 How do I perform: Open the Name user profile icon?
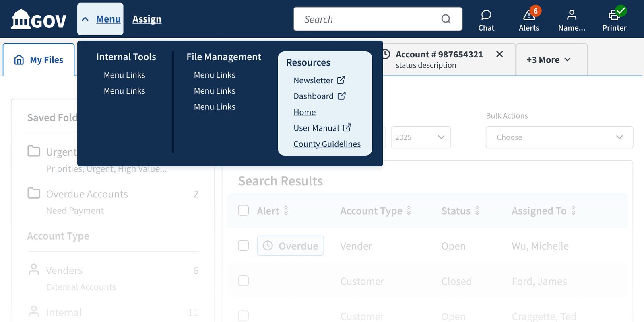pyautogui.click(x=572, y=15)
